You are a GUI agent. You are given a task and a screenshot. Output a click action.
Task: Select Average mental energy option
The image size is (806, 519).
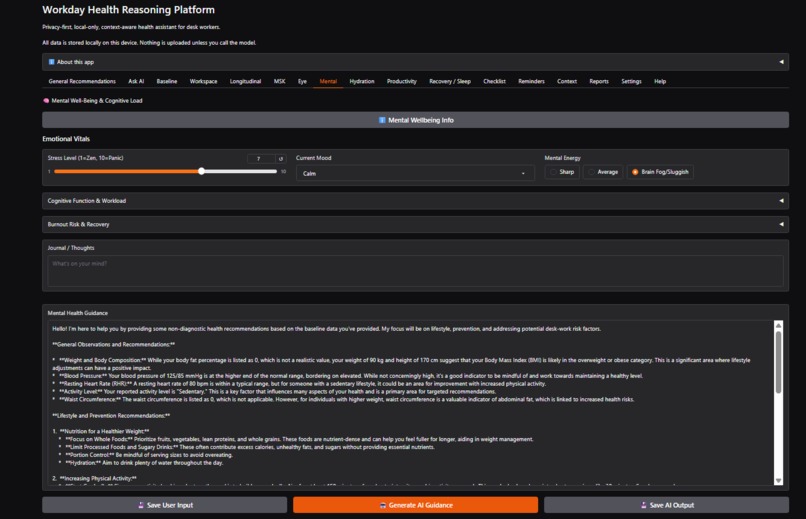[603, 172]
